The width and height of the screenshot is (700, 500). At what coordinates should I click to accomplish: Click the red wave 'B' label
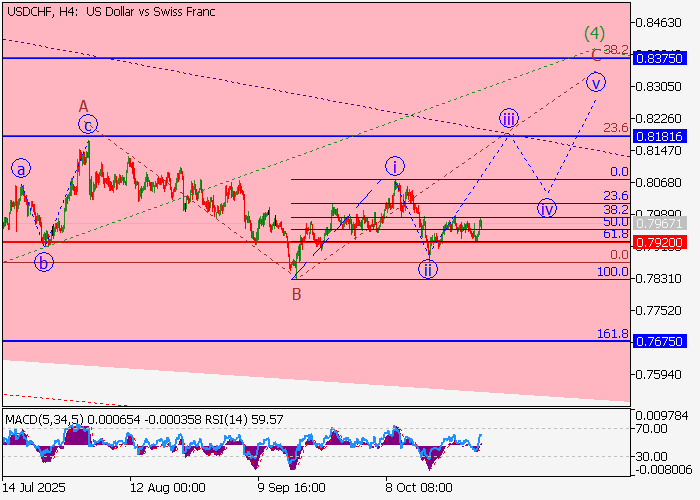(x=296, y=294)
